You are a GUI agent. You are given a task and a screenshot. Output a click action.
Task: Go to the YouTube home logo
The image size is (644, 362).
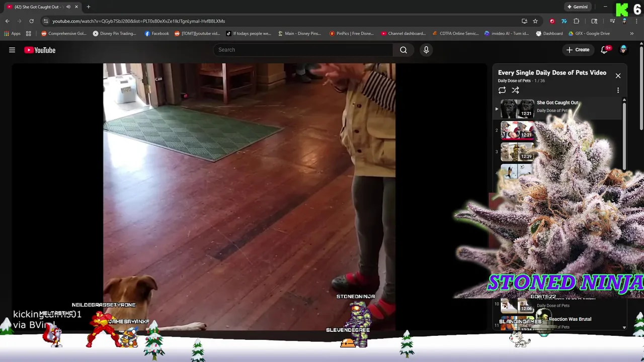coord(40,50)
